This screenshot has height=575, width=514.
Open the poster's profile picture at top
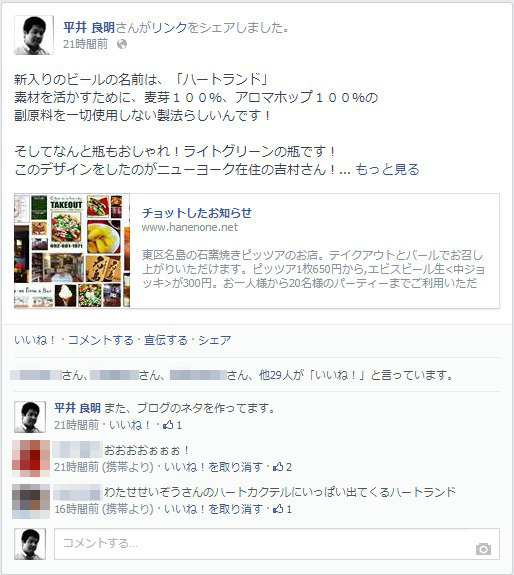[x=34, y=35]
